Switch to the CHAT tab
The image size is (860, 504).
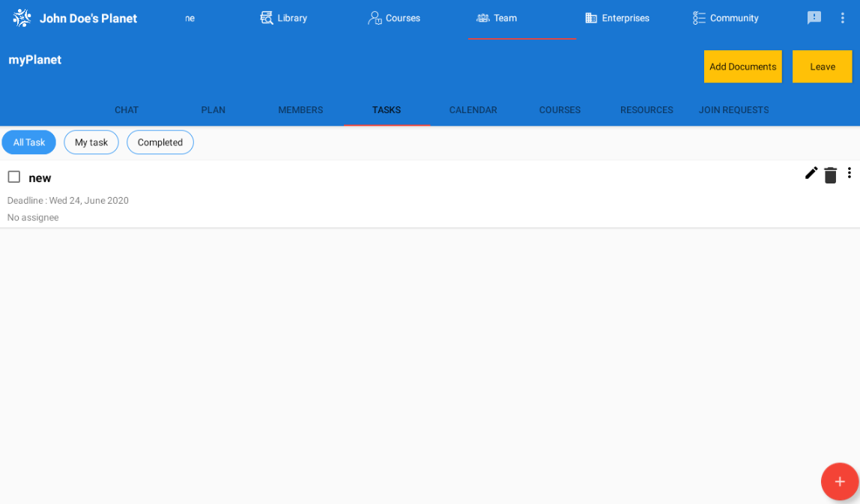(126, 109)
